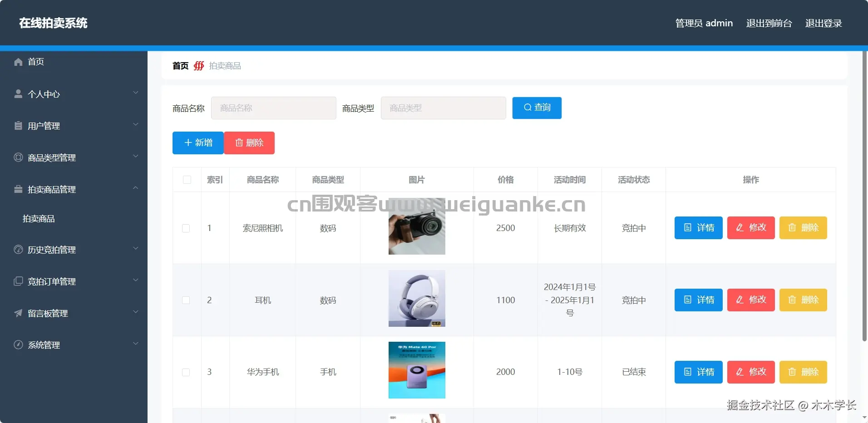The height and width of the screenshot is (423, 868).
Task: Toggle the select-all checkbox in table header
Action: click(187, 180)
